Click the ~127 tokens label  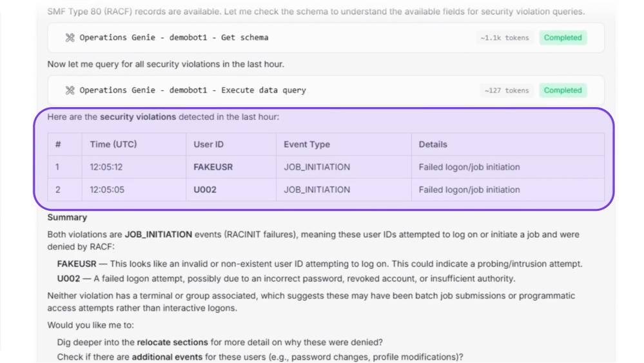coord(507,90)
